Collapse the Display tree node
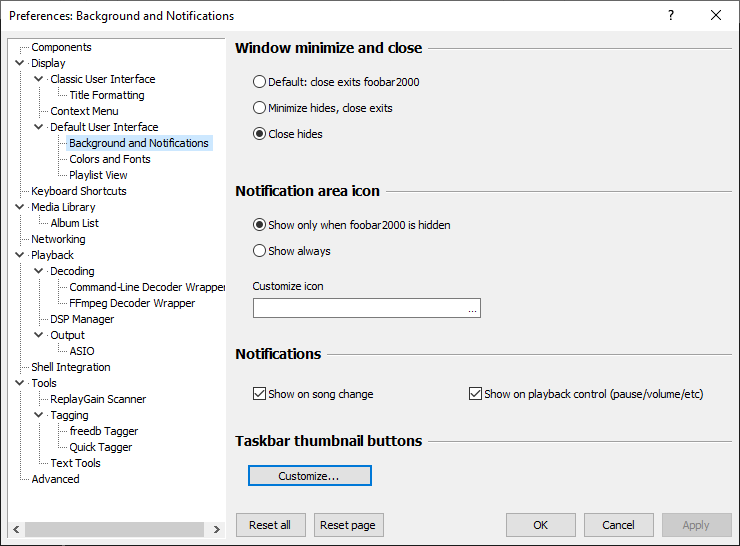This screenshot has width=740, height=546. (19, 63)
